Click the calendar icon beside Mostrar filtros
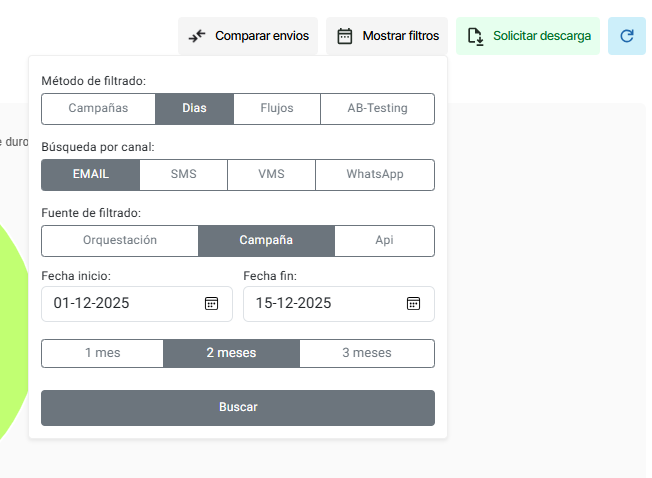652x478 pixels. point(344,36)
